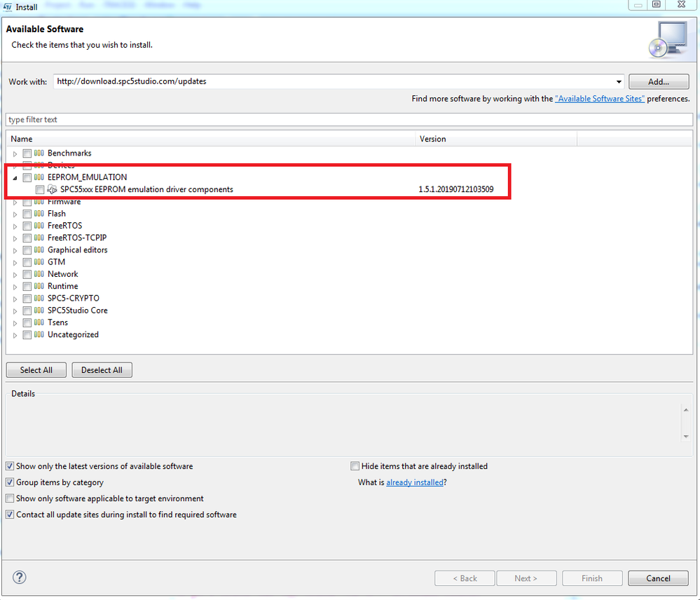Viewport: 700px width, 600px height.
Task: Select the Network row label
Action: pyautogui.click(x=63, y=274)
